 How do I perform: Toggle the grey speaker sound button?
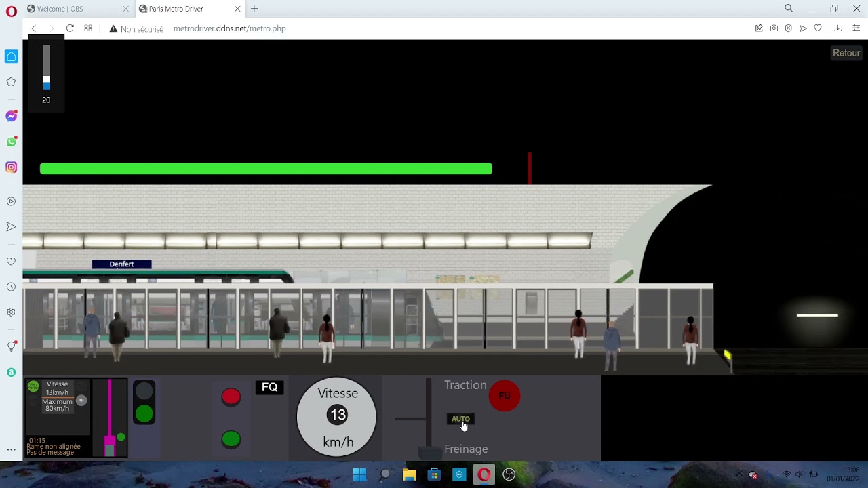pos(81,401)
